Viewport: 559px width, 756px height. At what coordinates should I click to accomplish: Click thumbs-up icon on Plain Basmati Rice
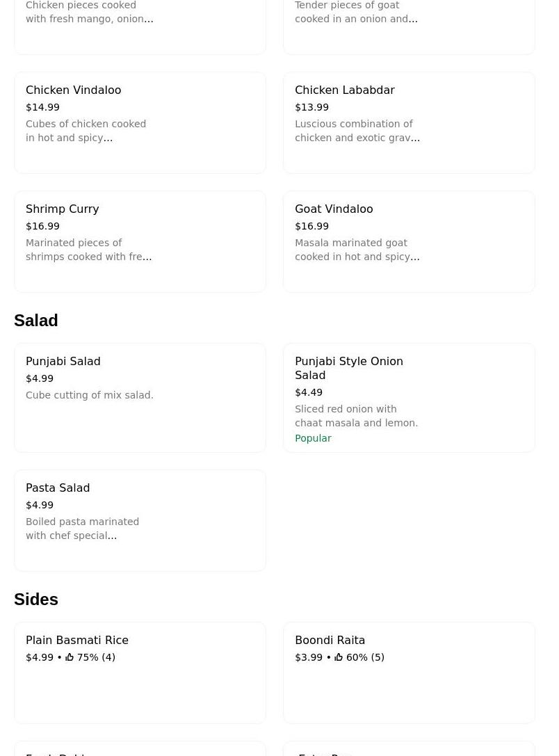click(x=70, y=657)
